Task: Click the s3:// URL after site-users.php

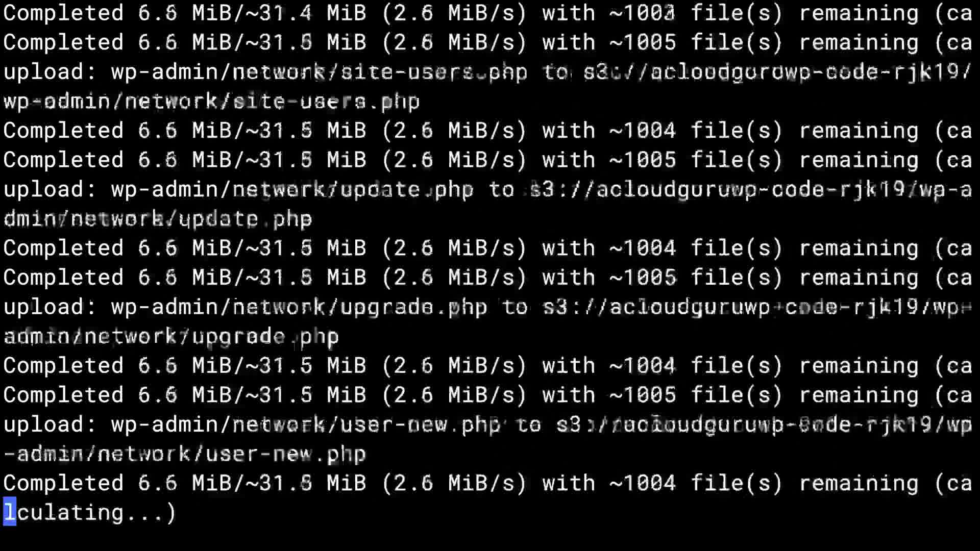Action: click(x=777, y=72)
